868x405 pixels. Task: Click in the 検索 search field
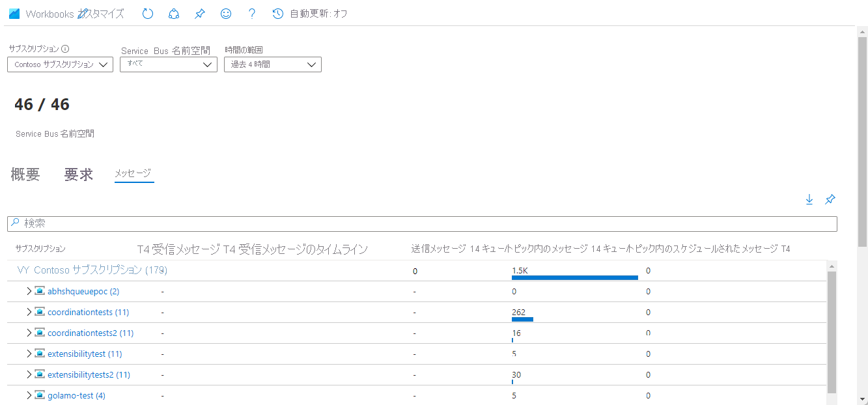[422, 223]
